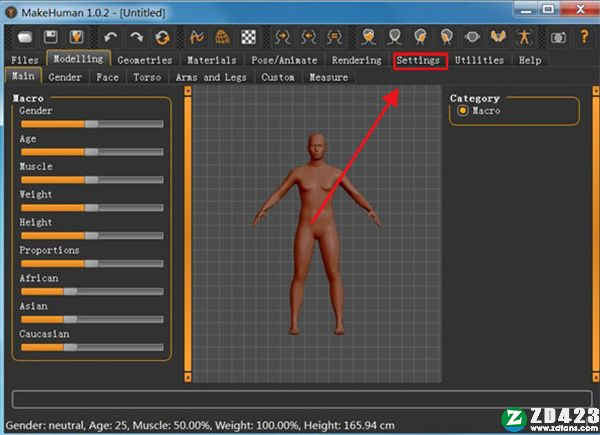Click the Weight slider handle
The width and height of the screenshot is (600, 435).
click(91, 208)
